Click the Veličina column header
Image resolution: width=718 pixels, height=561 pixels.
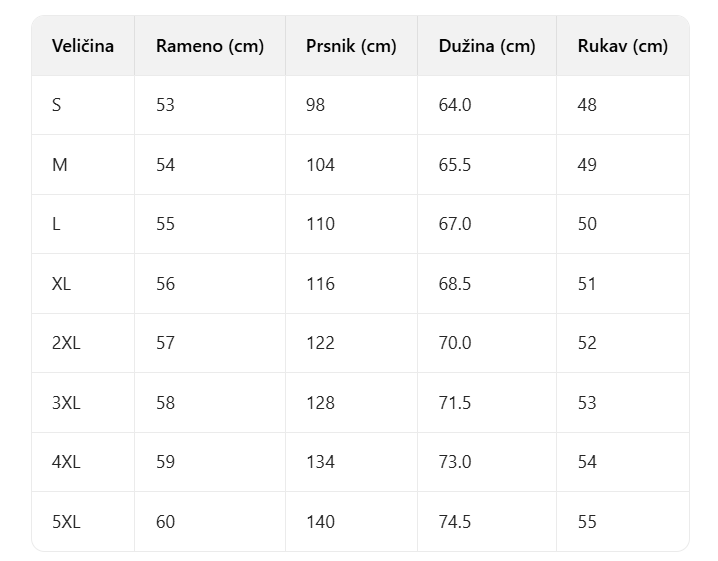[x=83, y=46]
